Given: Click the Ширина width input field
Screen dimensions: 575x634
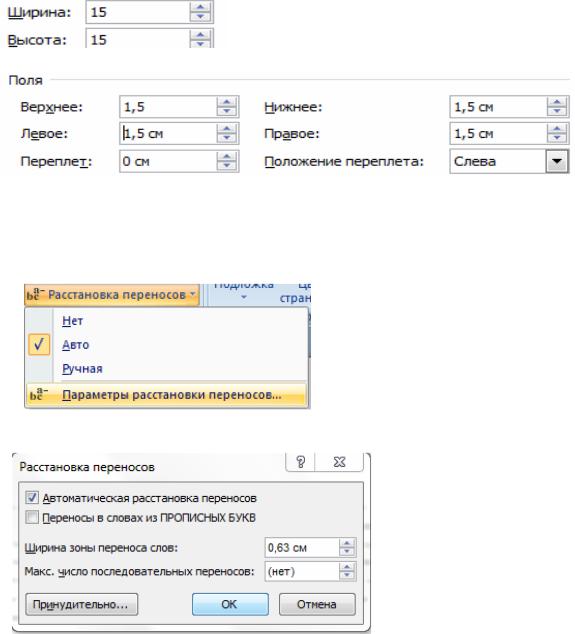Looking at the screenshot, I should pyautogui.click(x=149, y=12).
